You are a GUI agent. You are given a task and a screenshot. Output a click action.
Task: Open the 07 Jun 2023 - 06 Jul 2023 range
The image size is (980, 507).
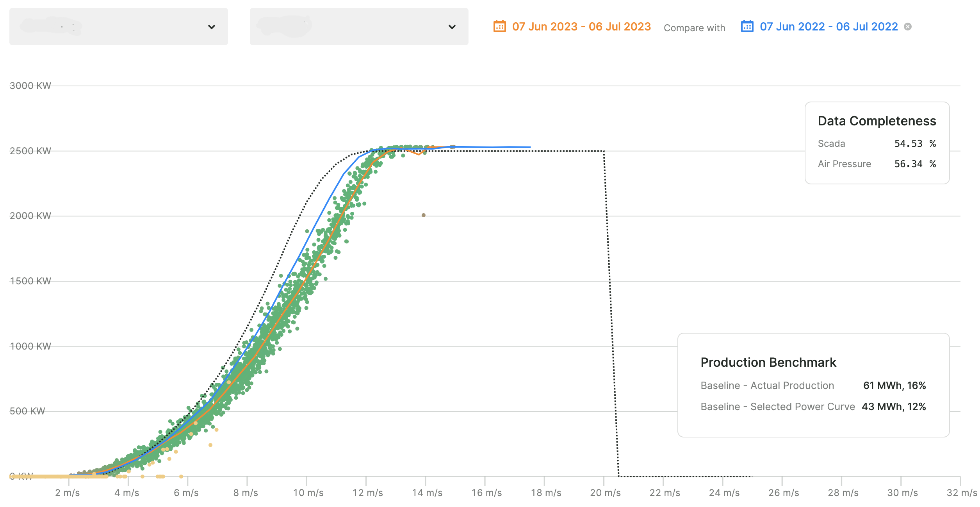point(581,27)
